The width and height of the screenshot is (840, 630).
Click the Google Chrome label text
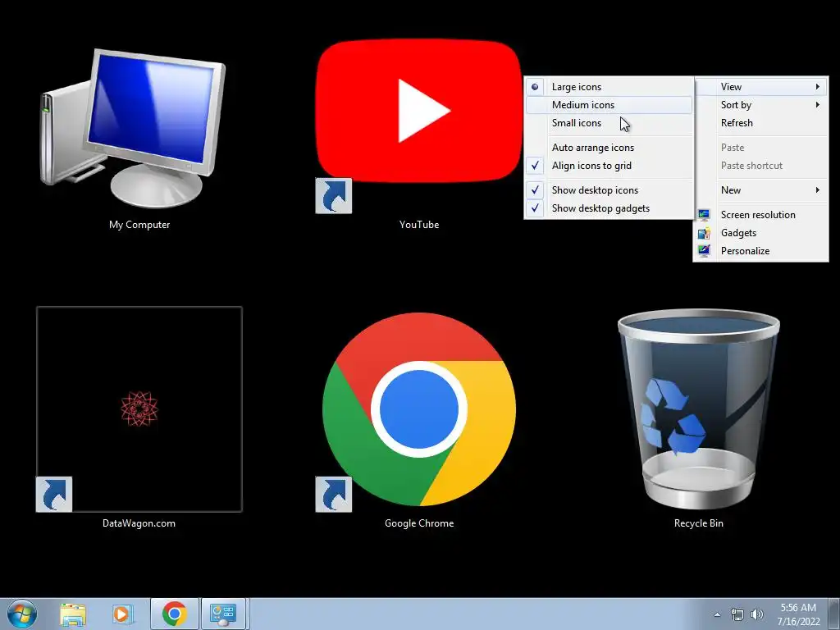(419, 523)
